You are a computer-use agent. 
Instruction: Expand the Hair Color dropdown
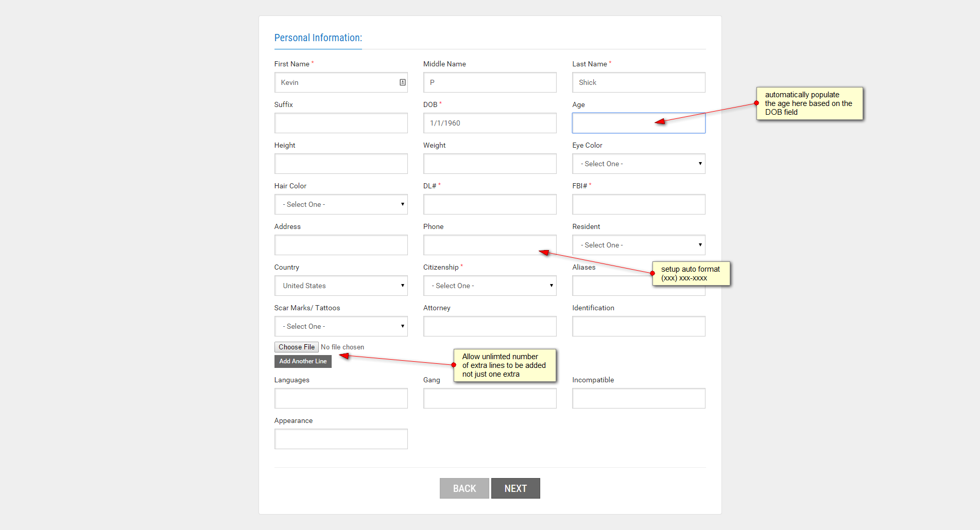click(340, 204)
